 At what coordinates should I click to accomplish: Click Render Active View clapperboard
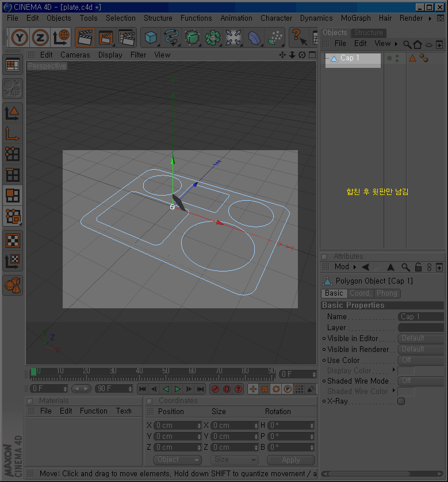pyautogui.click(x=85, y=37)
